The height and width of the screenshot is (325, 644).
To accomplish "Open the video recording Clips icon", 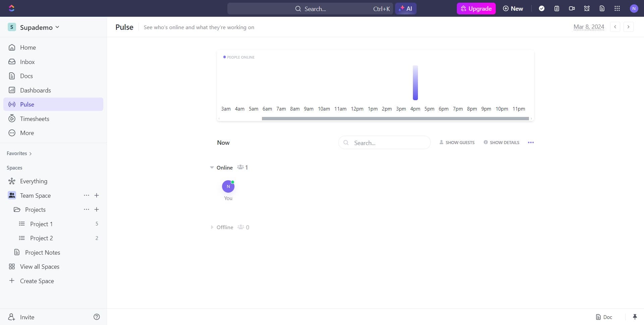I will pos(572,8).
